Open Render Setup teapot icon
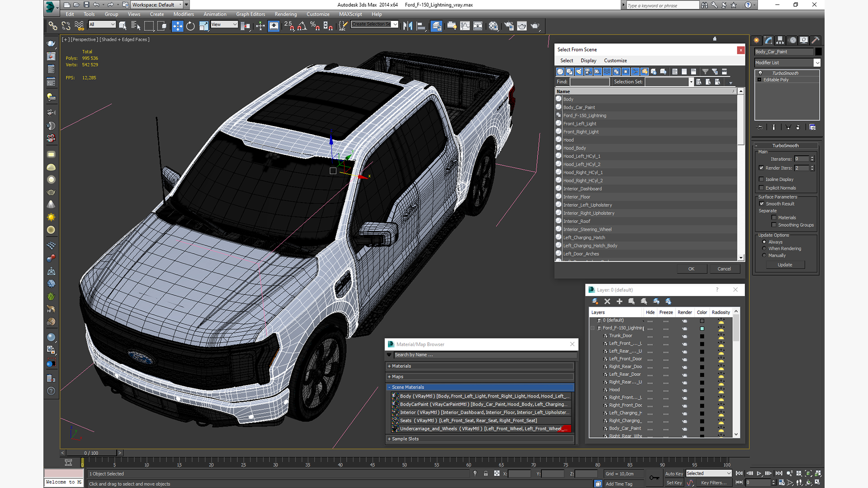 tap(509, 26)
